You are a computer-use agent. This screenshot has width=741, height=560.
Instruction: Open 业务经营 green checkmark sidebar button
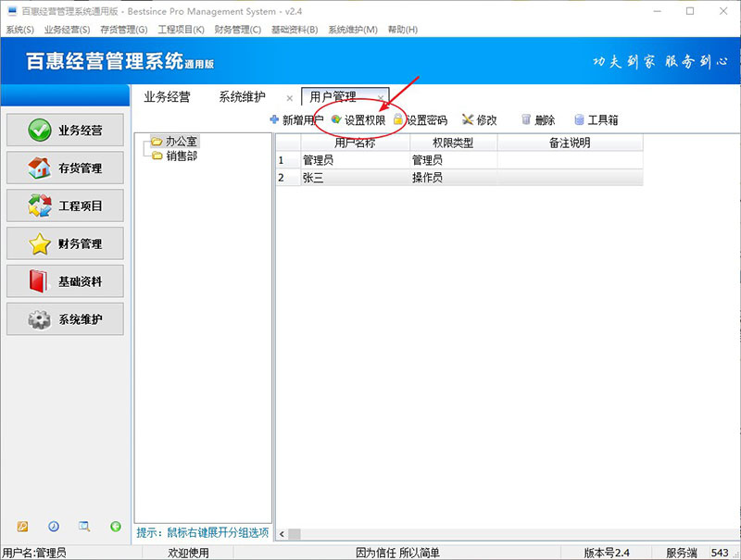pyautogui.click(x=65, y=130)
